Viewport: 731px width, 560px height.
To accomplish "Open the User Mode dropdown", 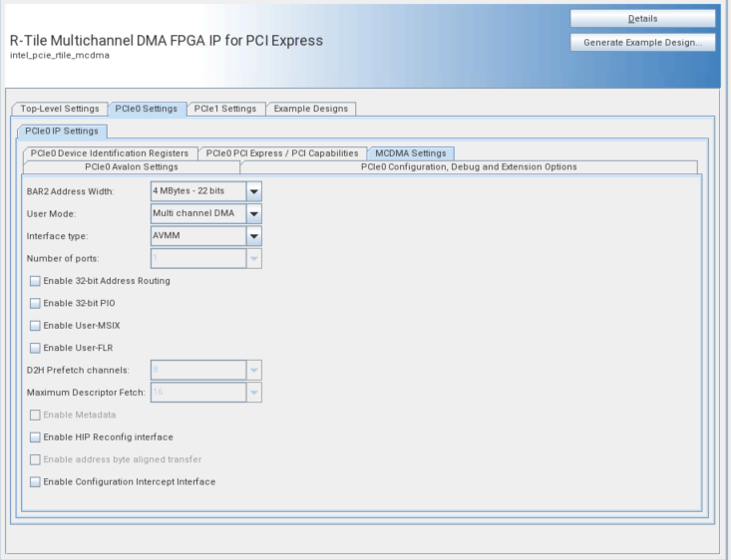I will (x=253, y=213).
